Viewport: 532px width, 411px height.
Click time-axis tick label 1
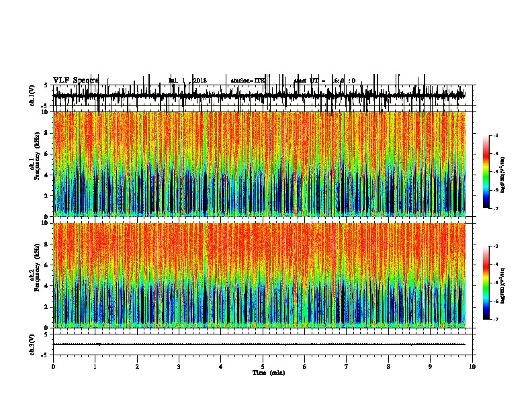coord(95,367)
